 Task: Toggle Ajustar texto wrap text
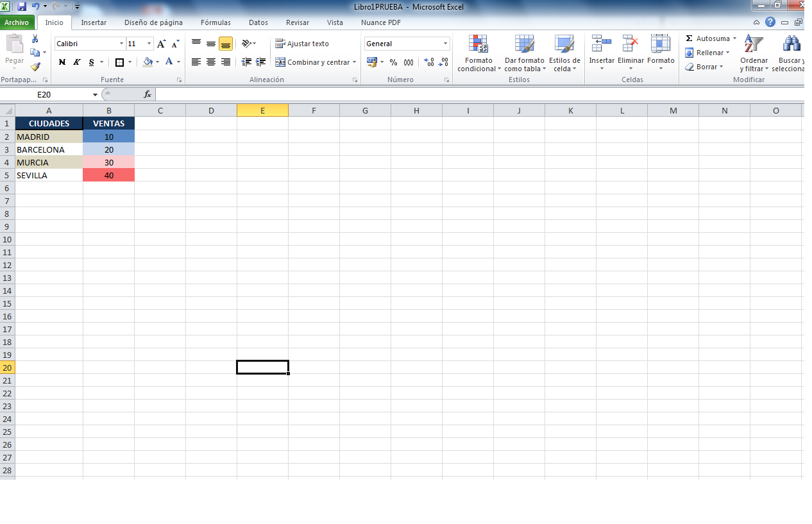click(x=302, y=44)
